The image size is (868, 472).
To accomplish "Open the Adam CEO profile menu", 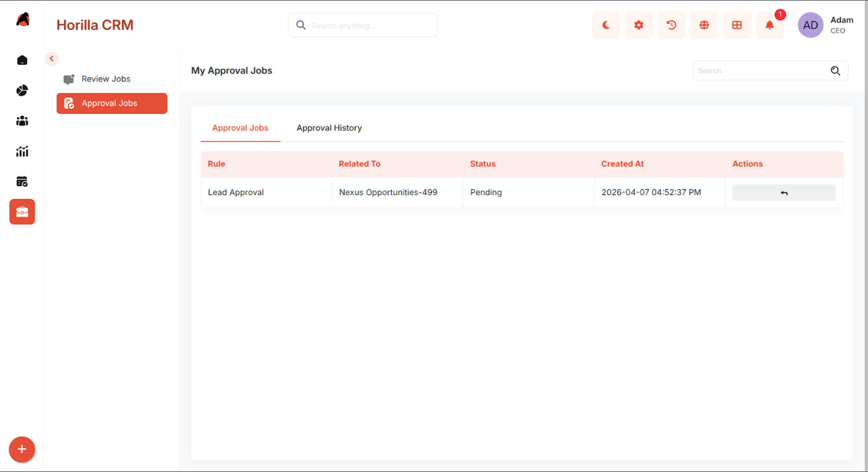I will [826, 25].
